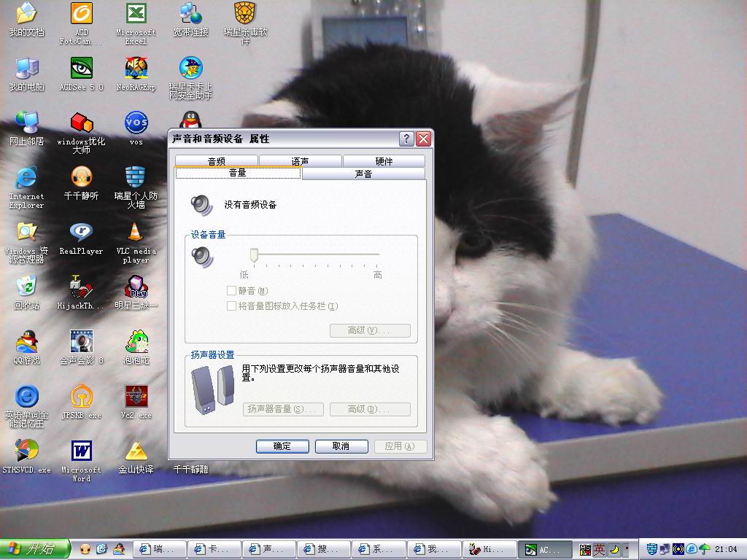Launch VLC media player shortcut
Image resolution: width=747 pixels, height=560 pixels.
(x=136, y=243)
